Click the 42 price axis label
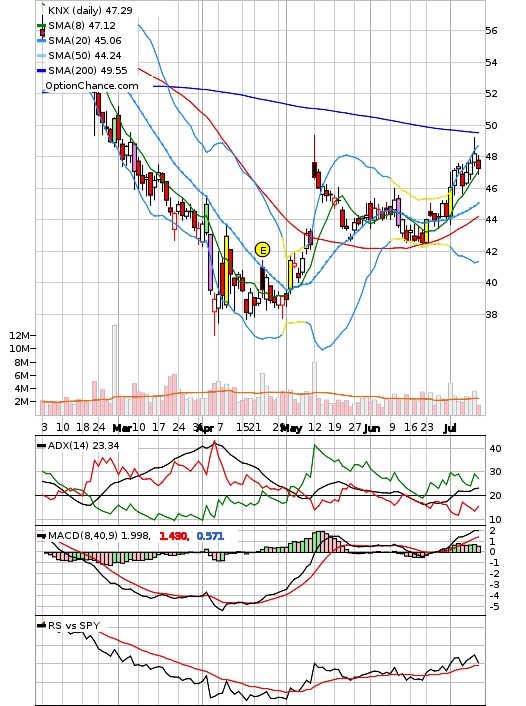The height and width of the screenshot is (706, 526). [x=491, y=251]
